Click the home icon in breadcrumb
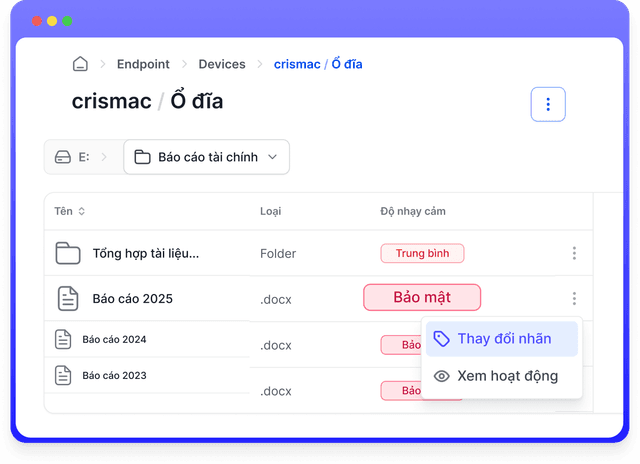Screen dimensions: 640x464 [x=80, y=64]
